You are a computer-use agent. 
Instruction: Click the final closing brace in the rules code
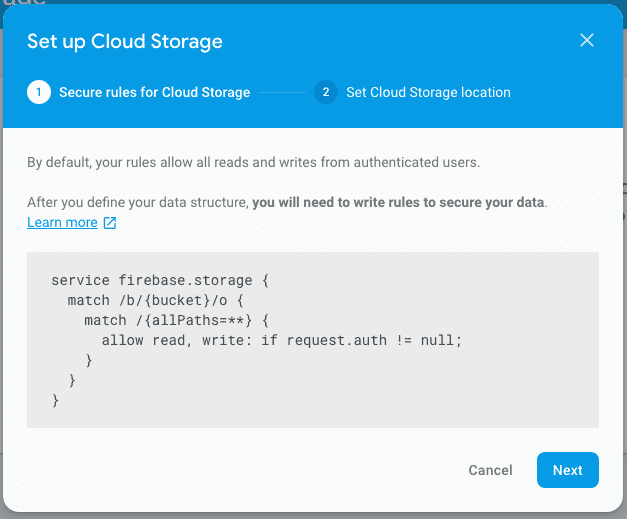[55, 400]
